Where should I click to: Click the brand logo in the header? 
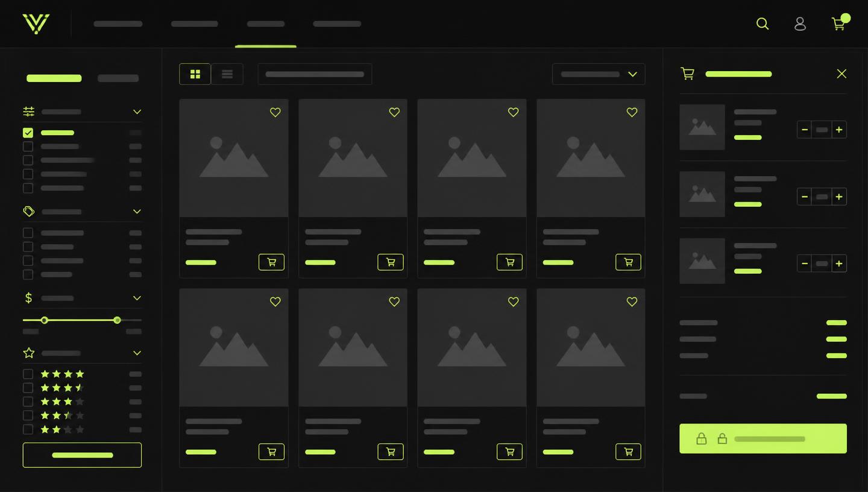(36, 24)
